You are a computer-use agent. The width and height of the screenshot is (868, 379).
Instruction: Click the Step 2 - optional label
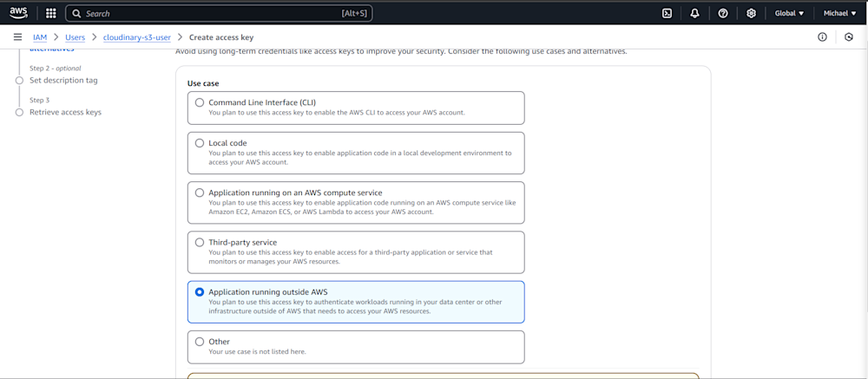point(56,69)
